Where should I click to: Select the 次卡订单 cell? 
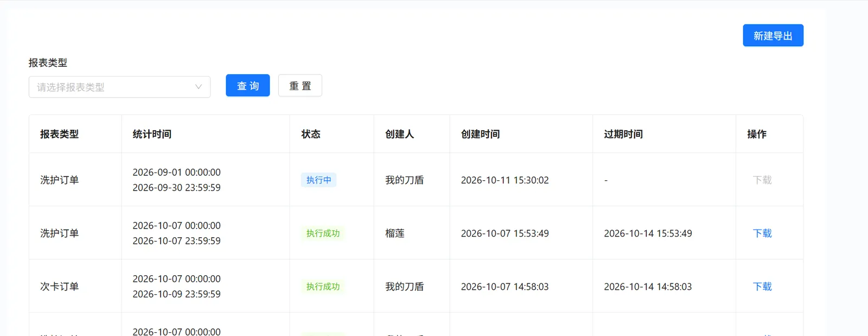click(59, 287)
